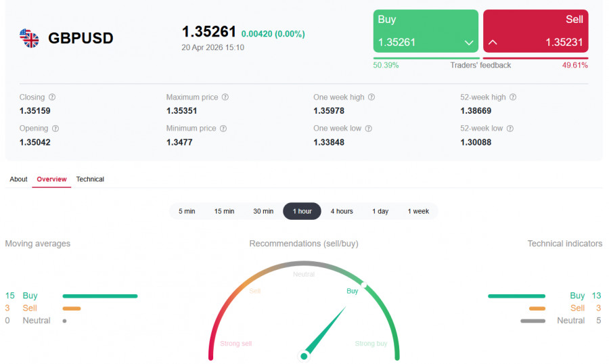Select the 1 hour timeframe
The height and width of the screenshot is (364, 609).
coord(302,211)
